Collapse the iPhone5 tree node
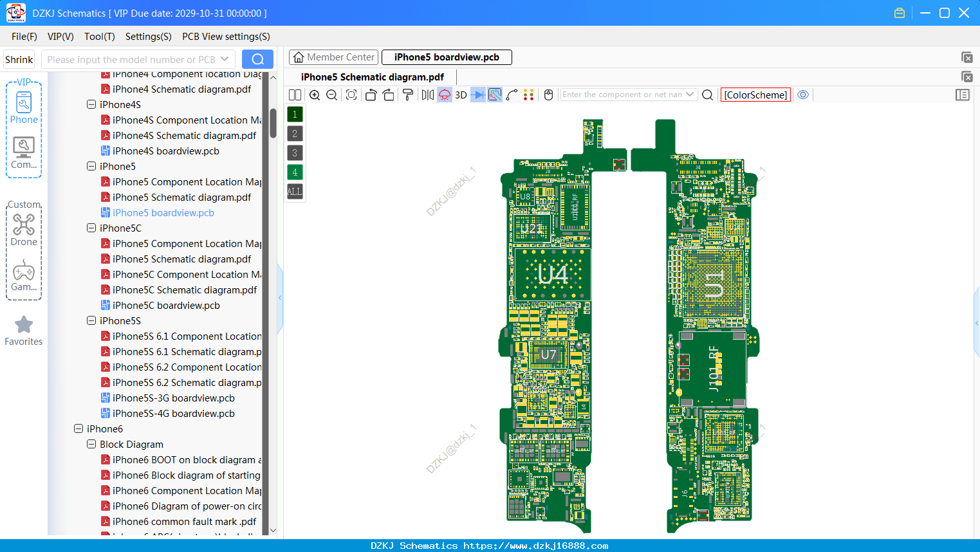 tap(91, 166)
